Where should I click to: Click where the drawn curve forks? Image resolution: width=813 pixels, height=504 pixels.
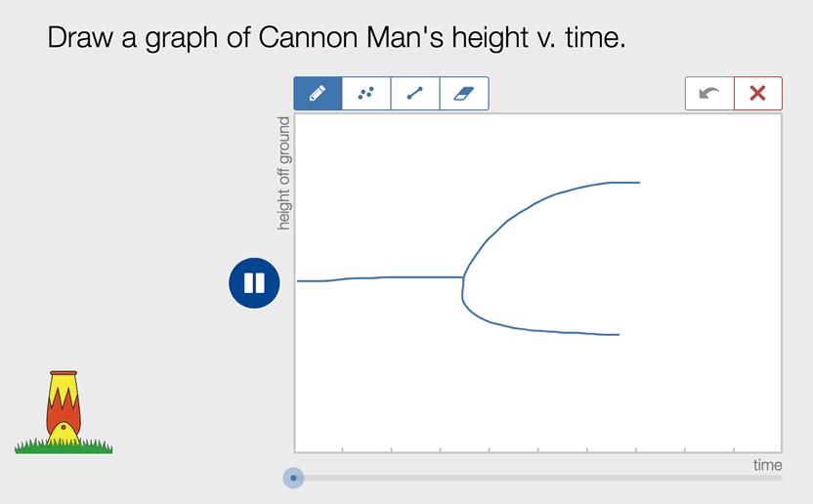pos(462,278)
